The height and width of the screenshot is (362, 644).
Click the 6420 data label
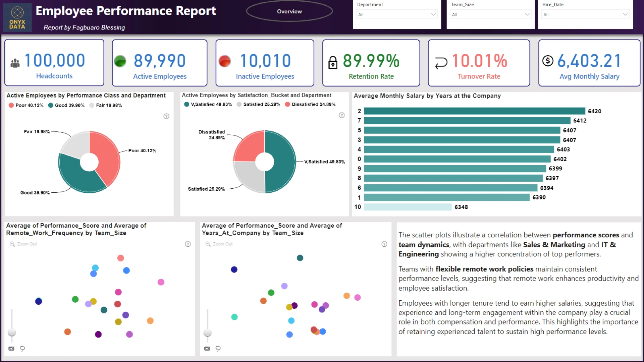click(594, 111)
